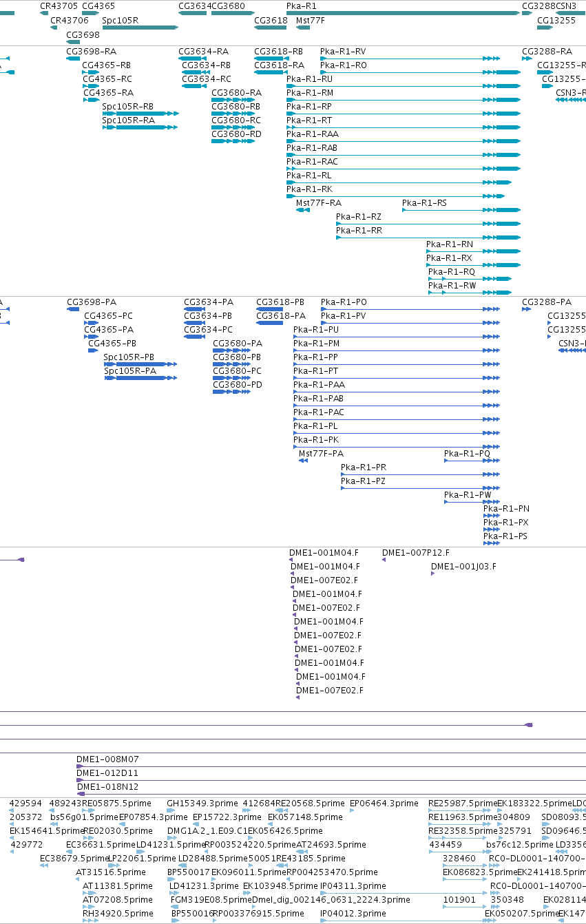The image size is (586, 924).
Task: Click the Pka-R1-RAC transcript label
Action: pos(312,161)
